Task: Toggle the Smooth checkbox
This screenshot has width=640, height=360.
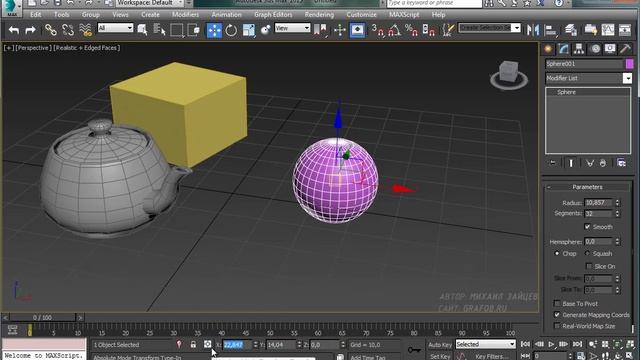Action: point(587,227)
